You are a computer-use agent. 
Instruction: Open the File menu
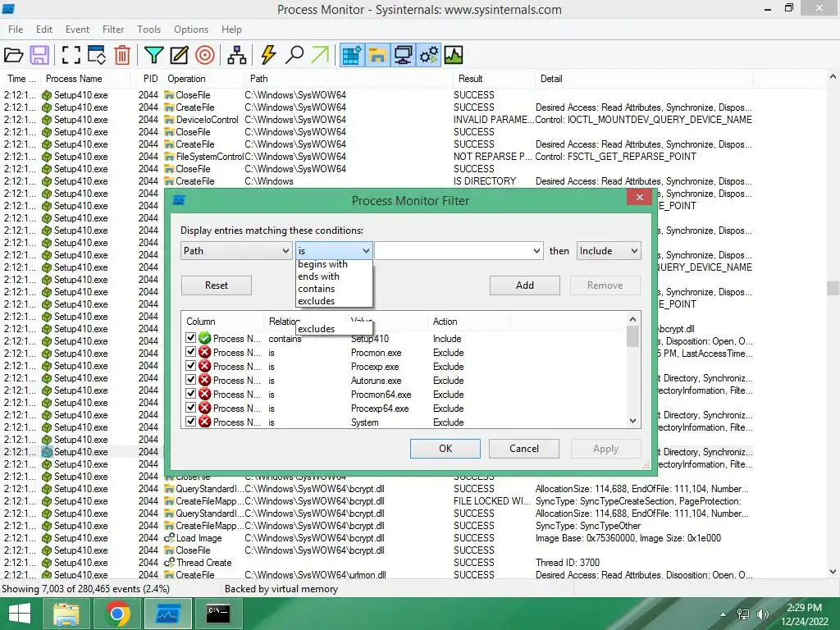pyautogui.click(x=16, y=30)
